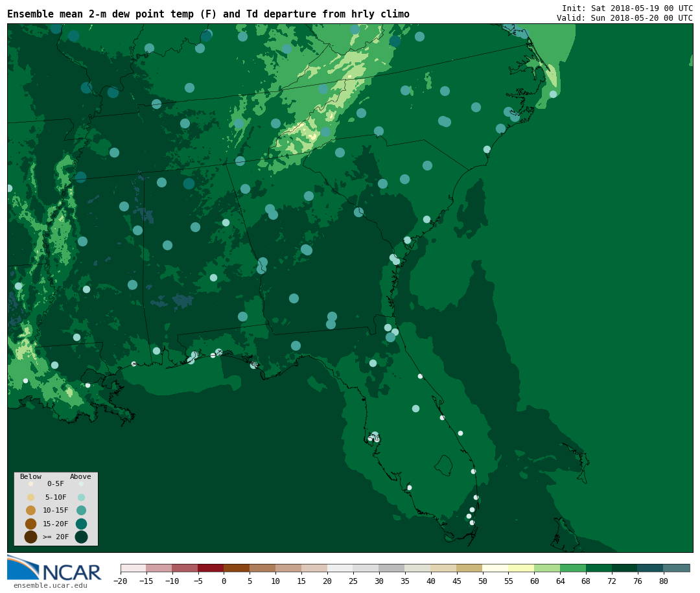Click the map title starting 'Ensemble mean 2-m dew point'

tap(209, 14)
